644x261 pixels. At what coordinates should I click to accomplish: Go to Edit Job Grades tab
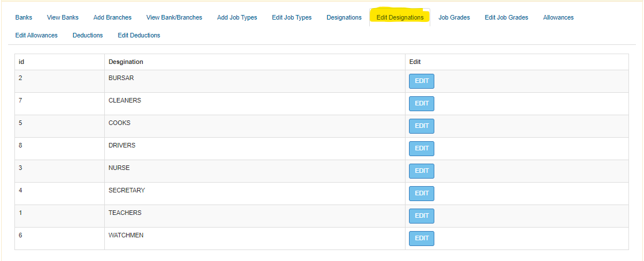tap(506, 17)
